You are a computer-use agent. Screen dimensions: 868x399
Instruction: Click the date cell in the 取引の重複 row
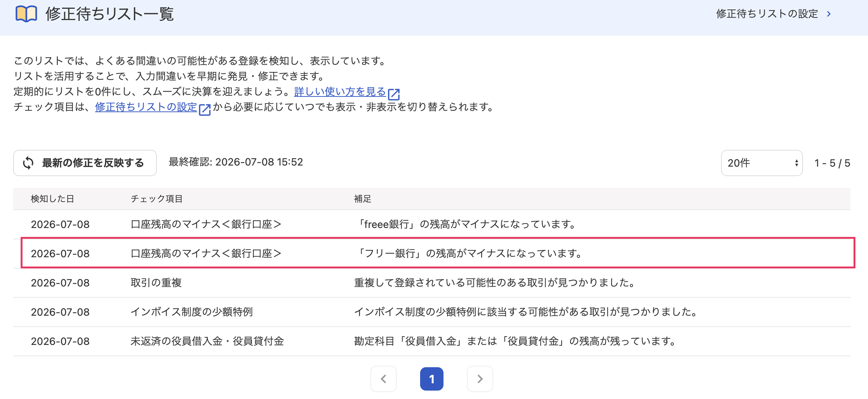60,283
